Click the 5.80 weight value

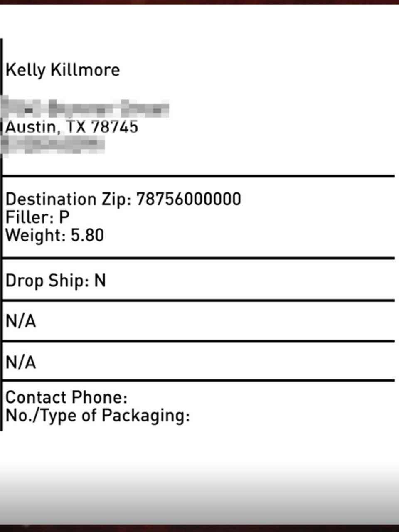[x=87, y=236]
